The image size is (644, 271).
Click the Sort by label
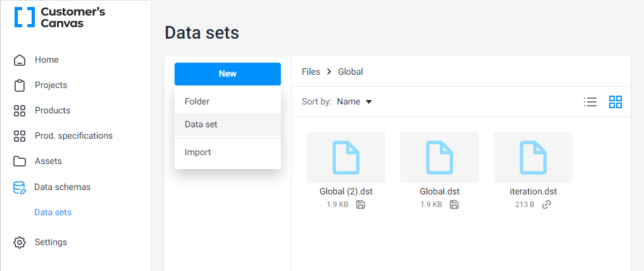click(317, 101)
